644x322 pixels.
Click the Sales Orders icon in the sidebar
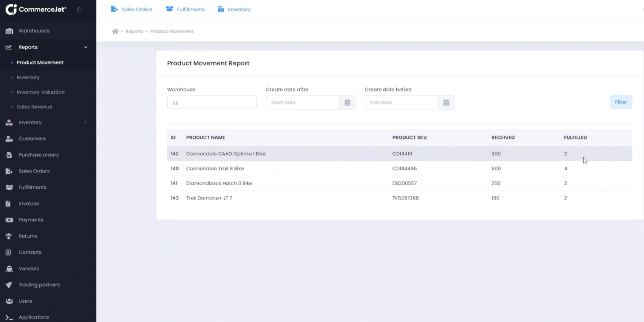[x=9, y=171]
